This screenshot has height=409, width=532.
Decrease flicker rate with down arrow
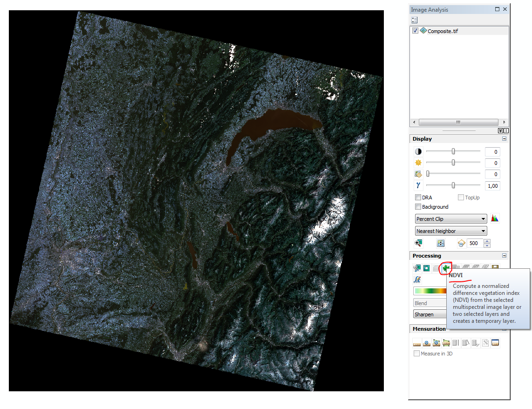pyautogui.click(x=487, y=245)
